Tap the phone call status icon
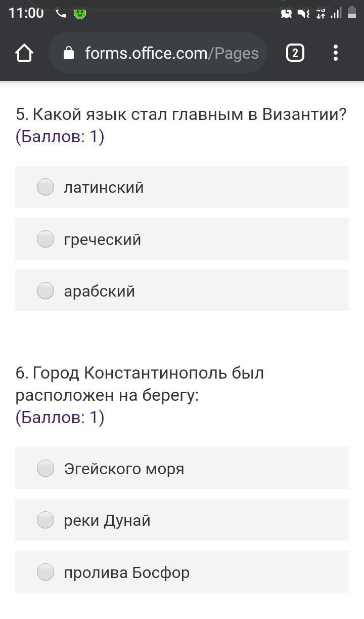The height and width of the screenshot is (619, 364). (x=61, y=14)
